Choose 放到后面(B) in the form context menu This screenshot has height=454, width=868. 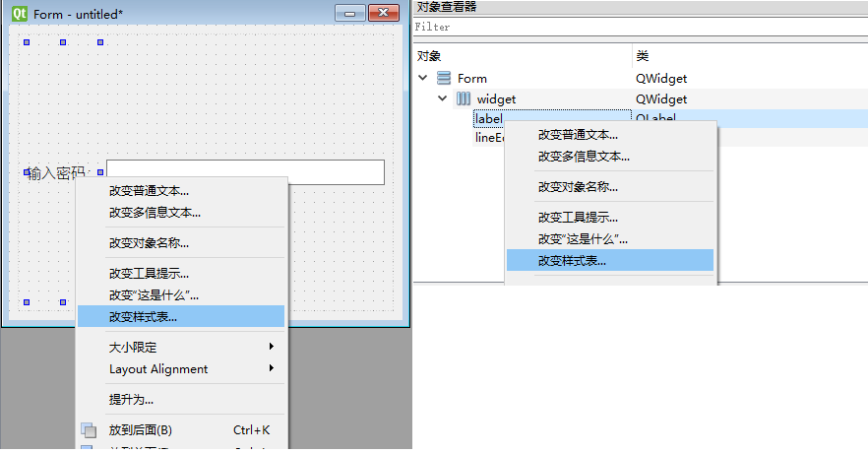click(x=181, y=430)
